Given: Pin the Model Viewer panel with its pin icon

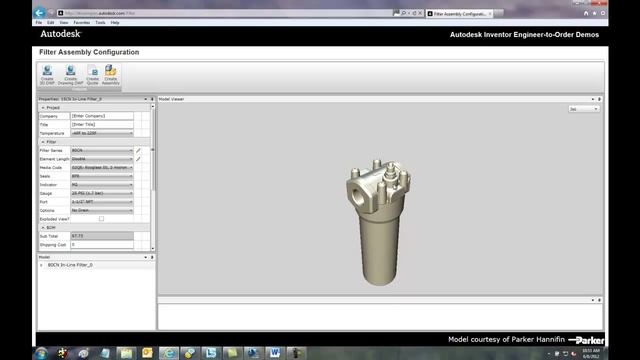Looking at the screenshot, I should tap(600, 99).
